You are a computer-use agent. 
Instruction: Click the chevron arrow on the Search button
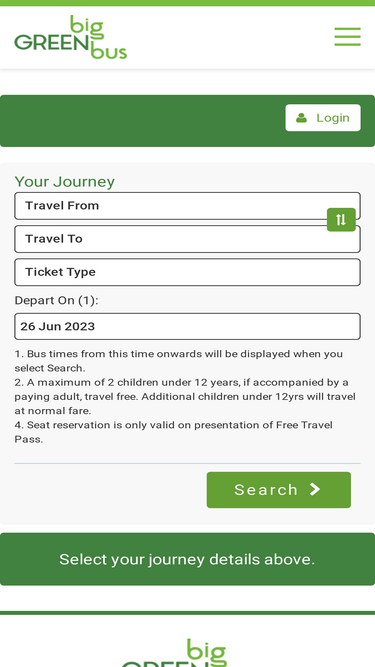pos(315,489)
